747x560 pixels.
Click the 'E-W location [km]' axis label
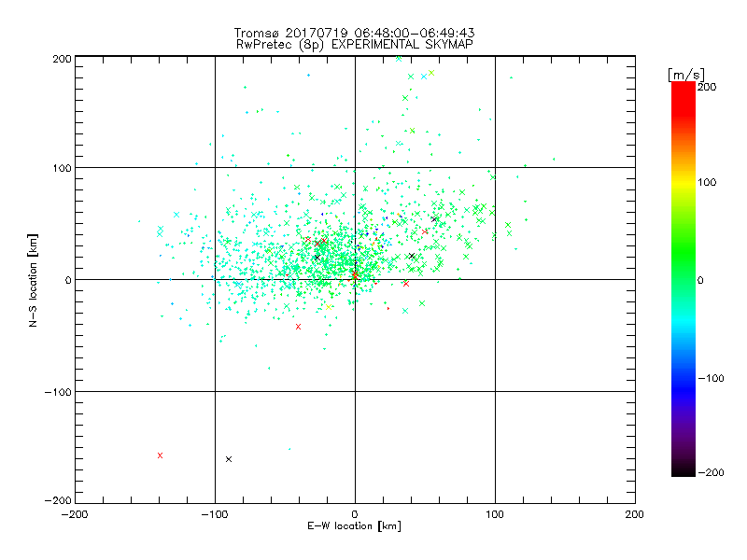click(354, 525)
